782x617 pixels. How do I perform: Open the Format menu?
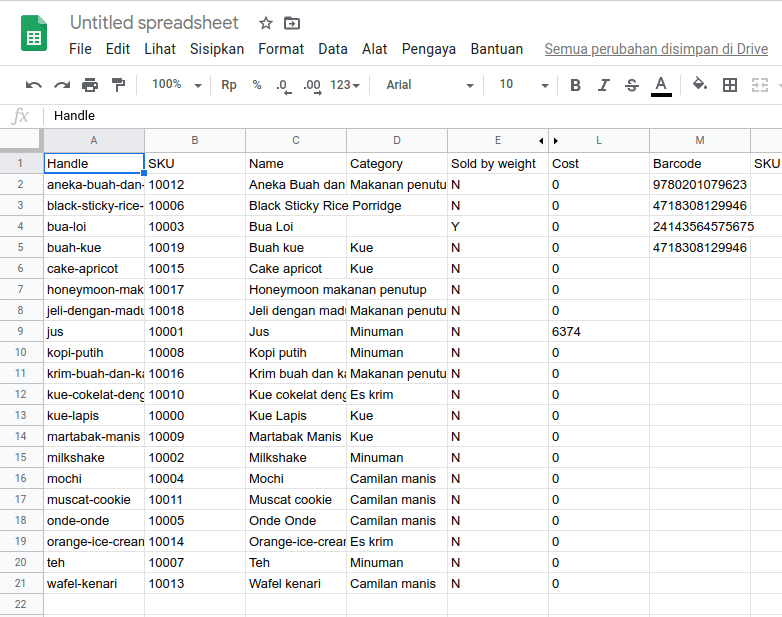click(281, 49)
